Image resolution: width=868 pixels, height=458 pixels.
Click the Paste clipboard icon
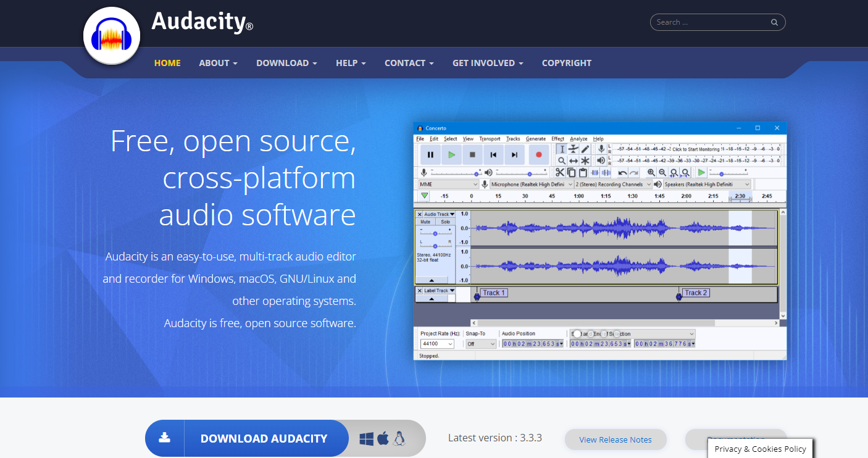click(583, 173)
